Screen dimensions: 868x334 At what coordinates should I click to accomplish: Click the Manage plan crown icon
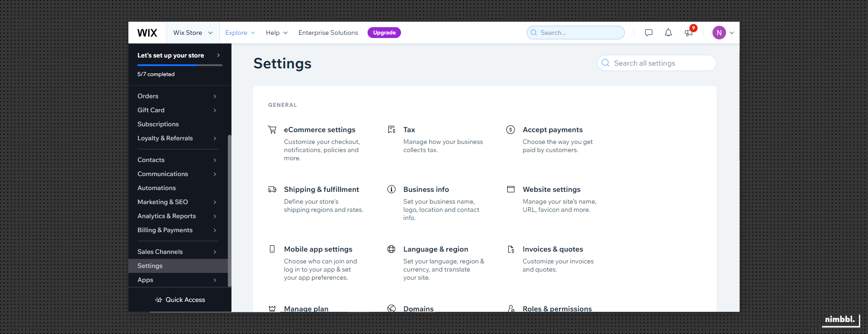(272, 308)
